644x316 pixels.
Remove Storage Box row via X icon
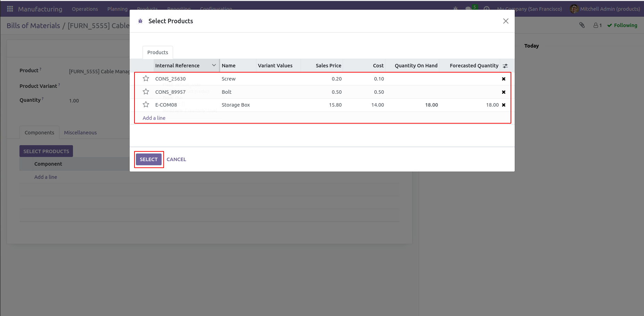click(x=504, y=105)
